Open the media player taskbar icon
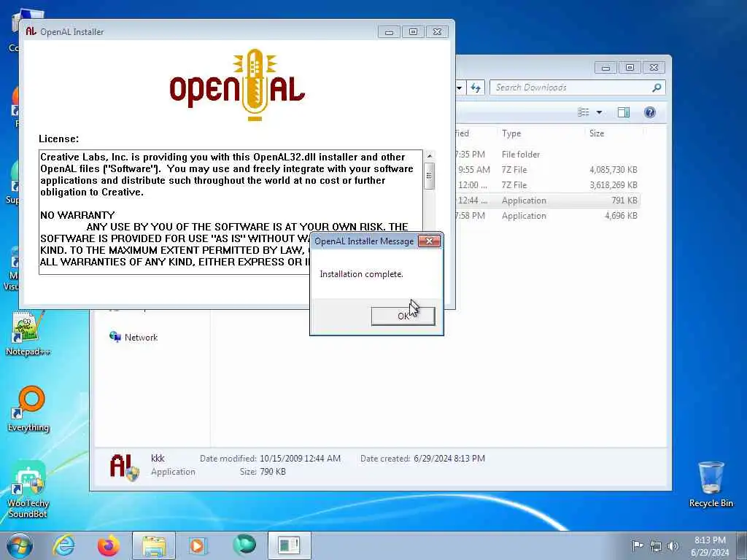The image size is (747, 560). 197,545
